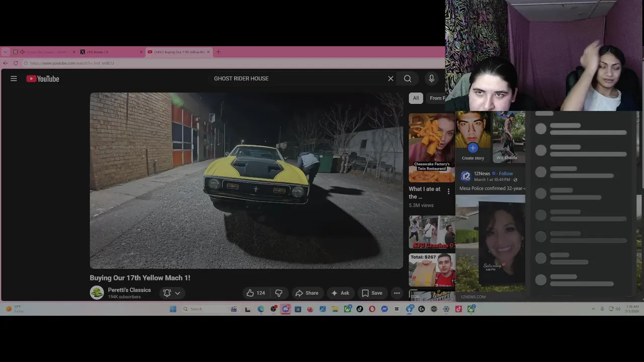Viewport: 644px width, 362px height.
Task: Start voice search with microphone icon
Action: tap(431, 78)
